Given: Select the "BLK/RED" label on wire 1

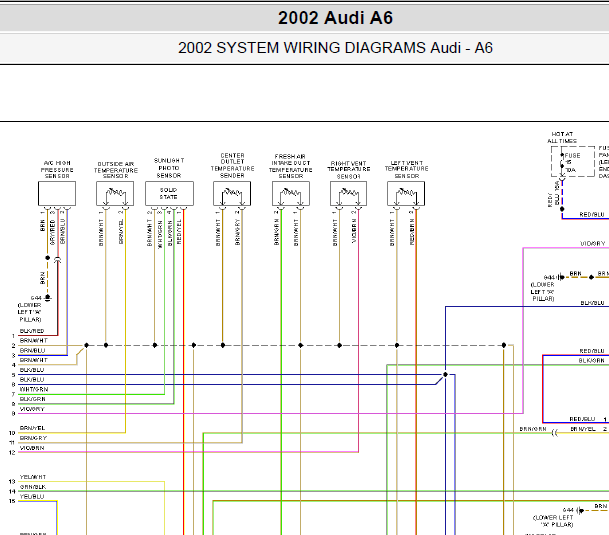Looking at the screenshot, I should pos(32,331).
